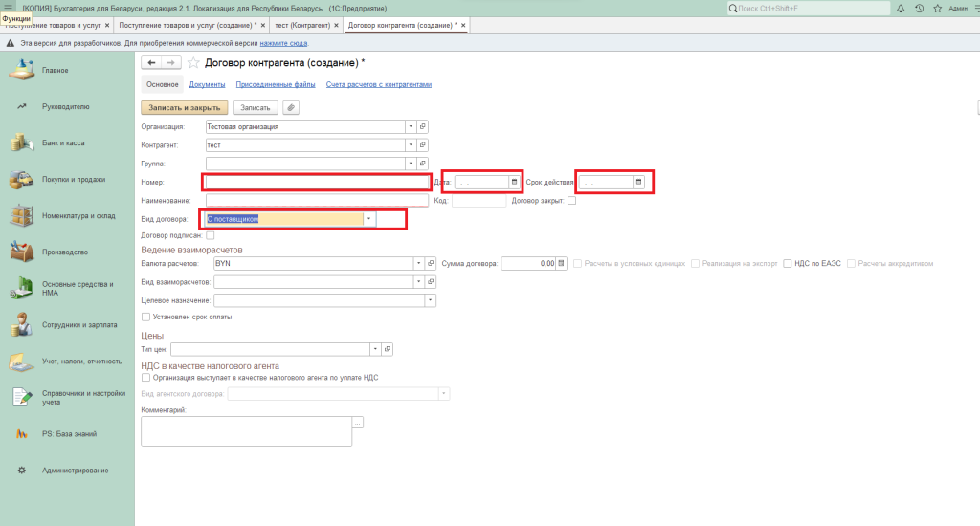Open the Контрагент dropdown list
Viewport: 980px width, 526px height.
tap(410, 145)
